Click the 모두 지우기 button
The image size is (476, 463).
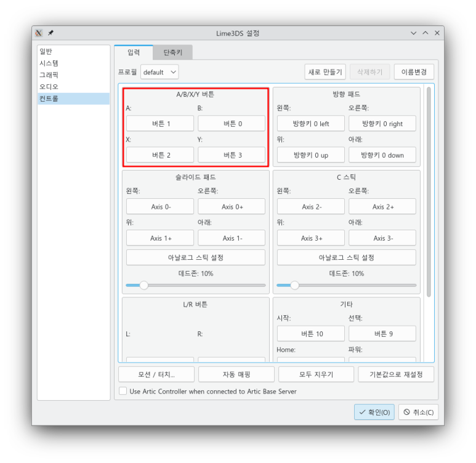coord(316,374)
